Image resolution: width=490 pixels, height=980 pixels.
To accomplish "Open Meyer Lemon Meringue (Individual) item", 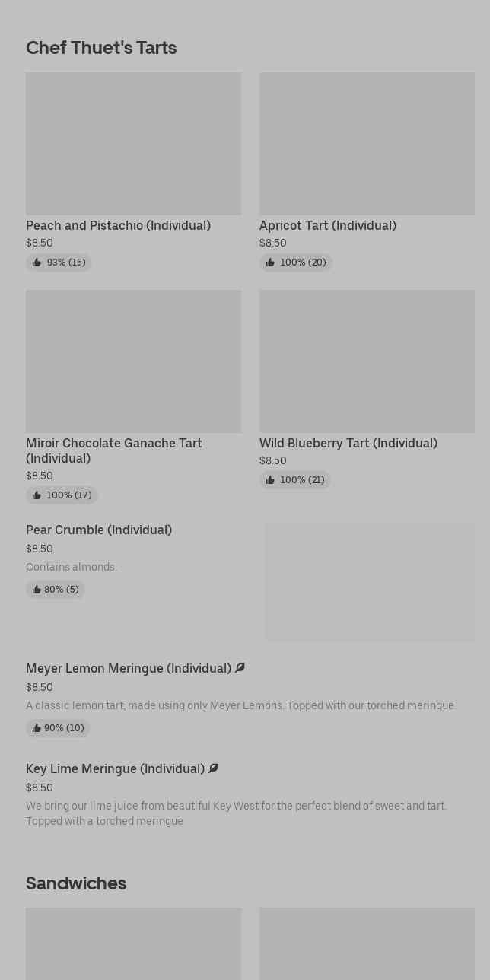I will [x=129, y=668].
